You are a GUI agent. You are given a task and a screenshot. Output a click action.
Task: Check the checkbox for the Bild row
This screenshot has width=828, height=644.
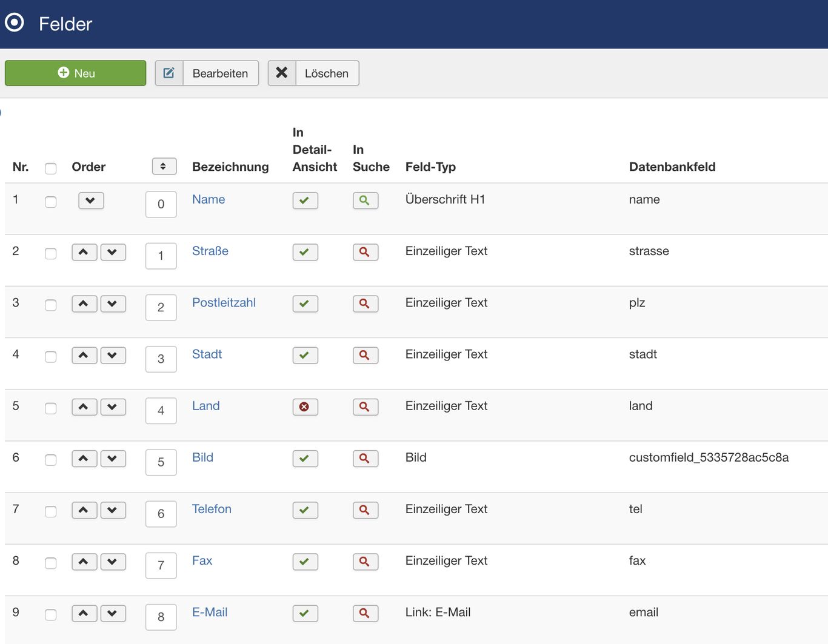click(51, 460)
